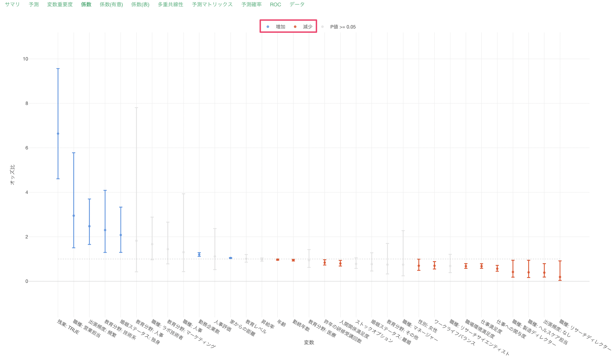Toggle the P値 >= 0.05 legend series
This screenshot has width=616, height=364.
[x=338, y=27]
